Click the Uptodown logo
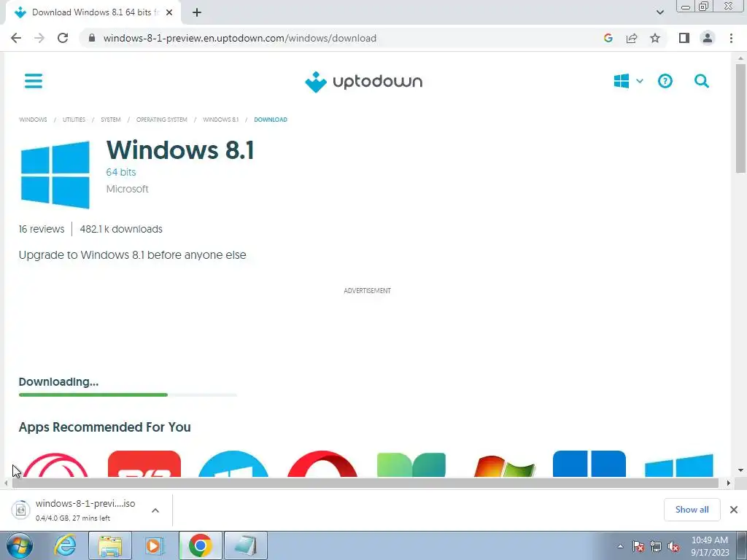747x560 pixels. (x=363, y=82)
